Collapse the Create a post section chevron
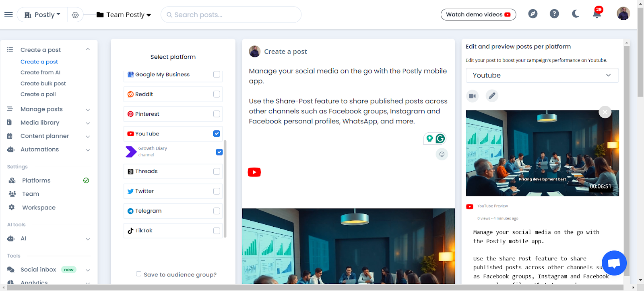Viewport: 644px width, 291px height. [88, 49]
